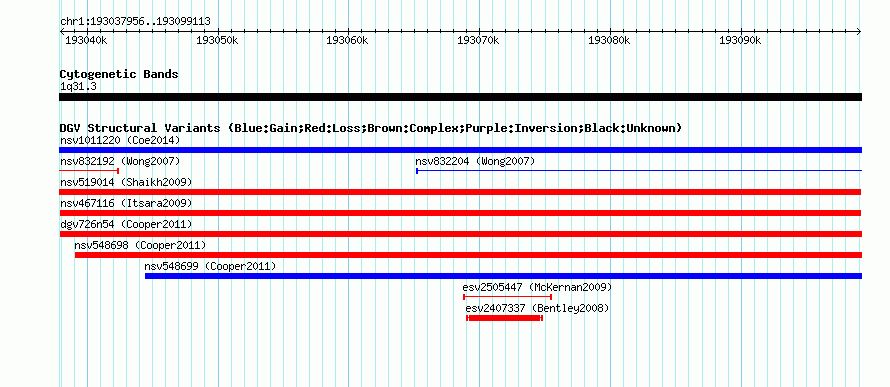The image size is (890, 387).
Task: Select the 193060k ruler tick label
Action: (347, 41)
